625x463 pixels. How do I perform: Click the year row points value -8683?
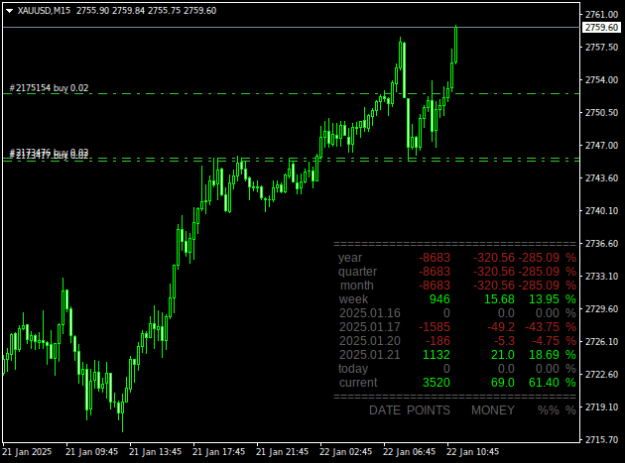click(434, 258)
